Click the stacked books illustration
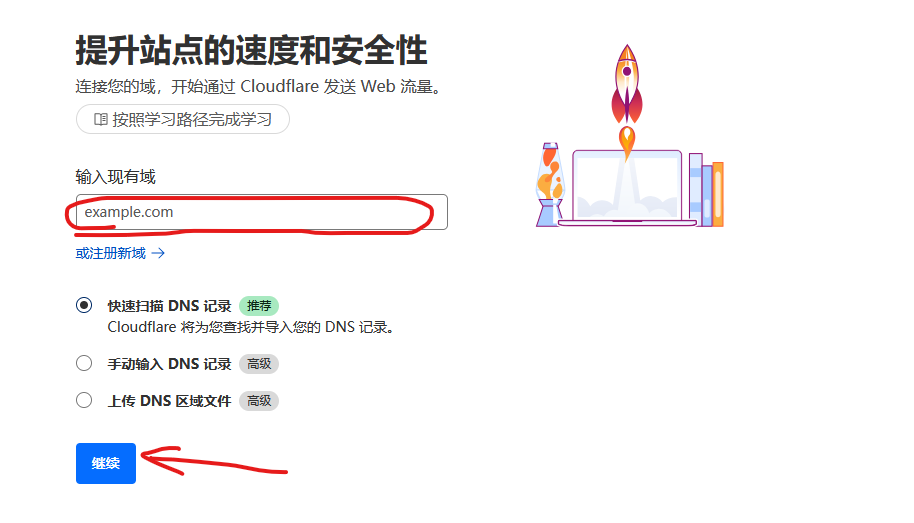Image resolution: width=914 pixels, height=523 pixels. point(706,190)
